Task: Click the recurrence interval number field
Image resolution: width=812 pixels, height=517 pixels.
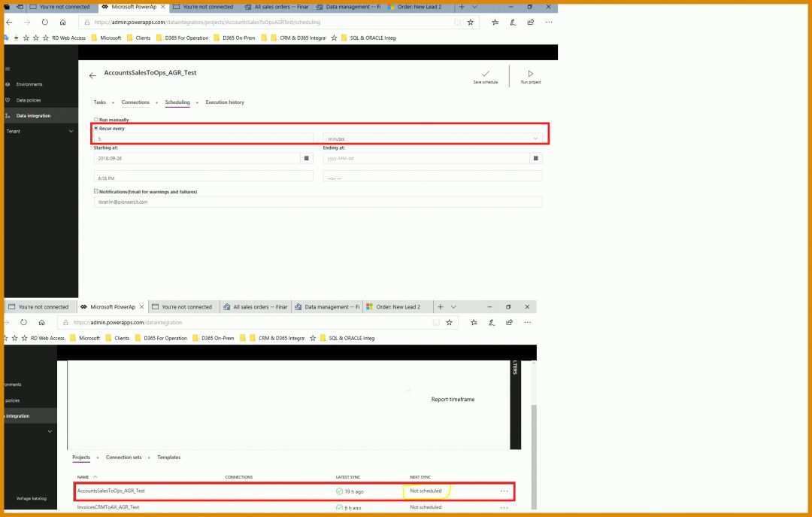Action: point(204,139)
